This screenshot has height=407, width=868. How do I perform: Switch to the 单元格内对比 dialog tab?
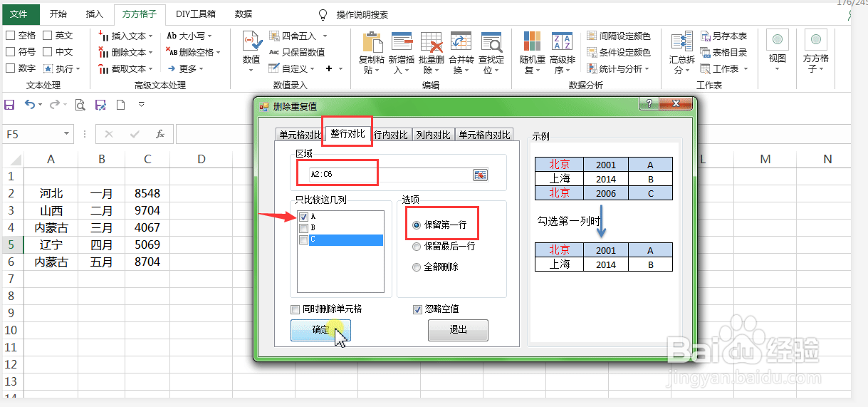pyautogui.click(x=484, y=135)
